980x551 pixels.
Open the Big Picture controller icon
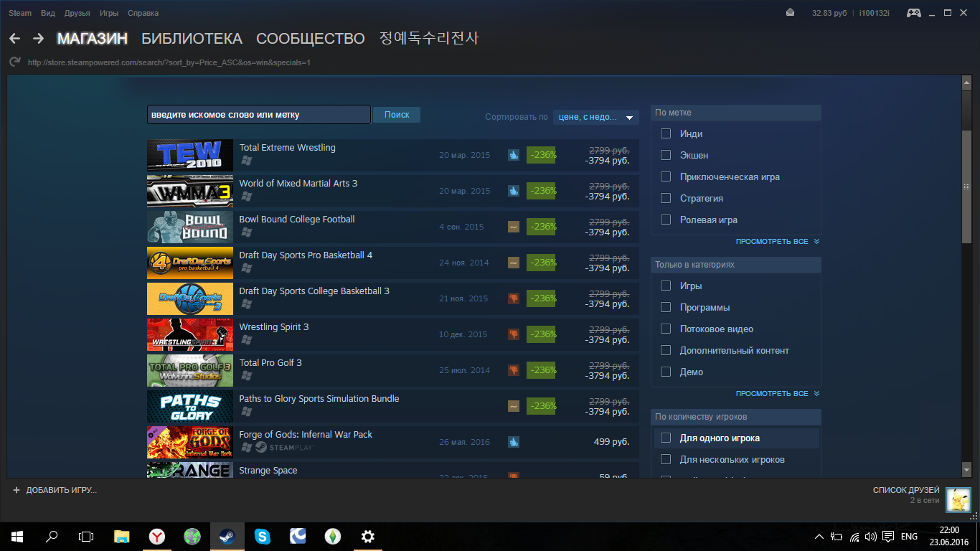coord(914,13)
